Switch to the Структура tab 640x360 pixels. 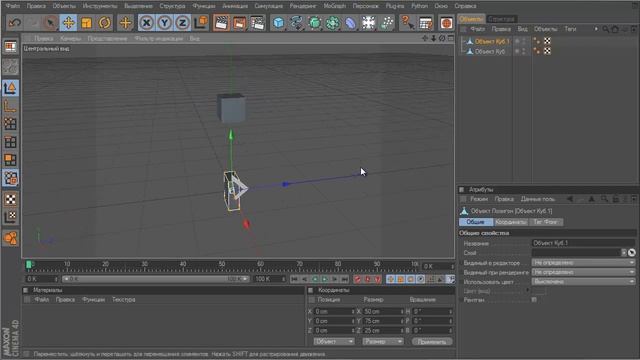point(501,19)
